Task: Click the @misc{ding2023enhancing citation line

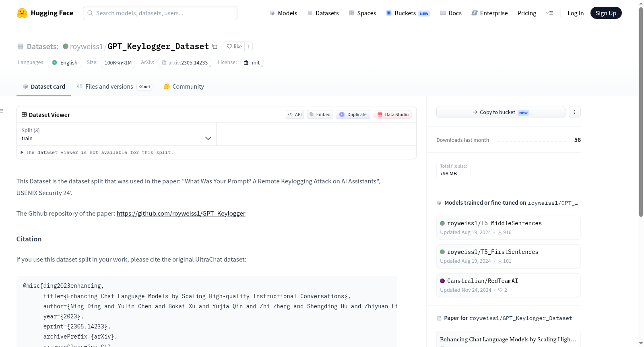Action: 64,286
